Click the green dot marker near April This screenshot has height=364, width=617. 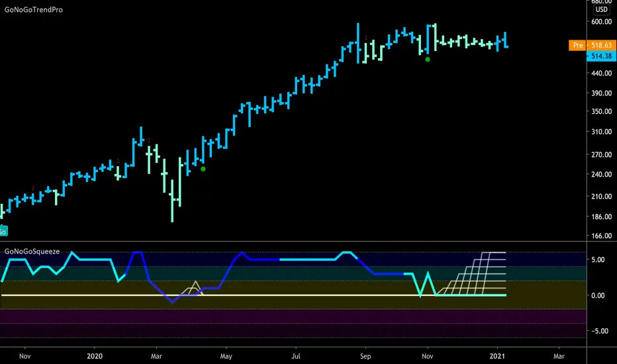pos(203,169)
